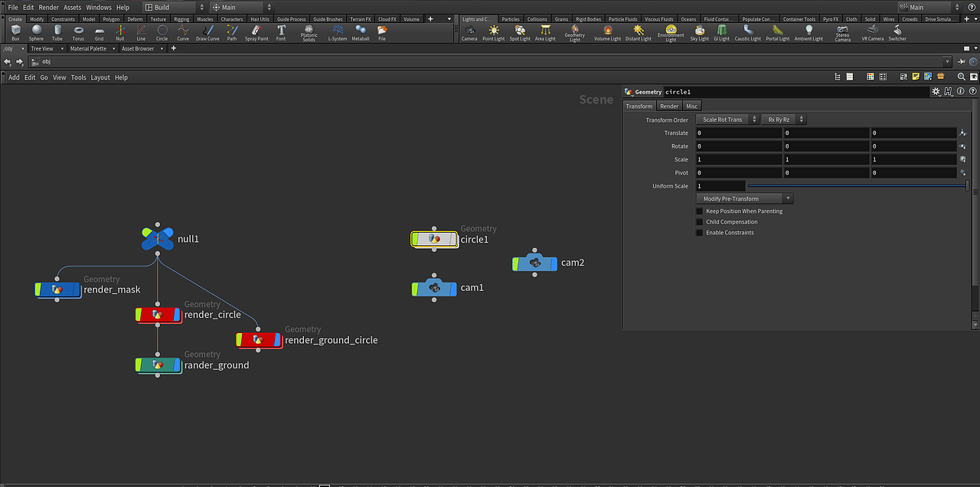This screenshot has height=487, width=980.
Task: Select the Grid shelf tool
Action: 99,32
